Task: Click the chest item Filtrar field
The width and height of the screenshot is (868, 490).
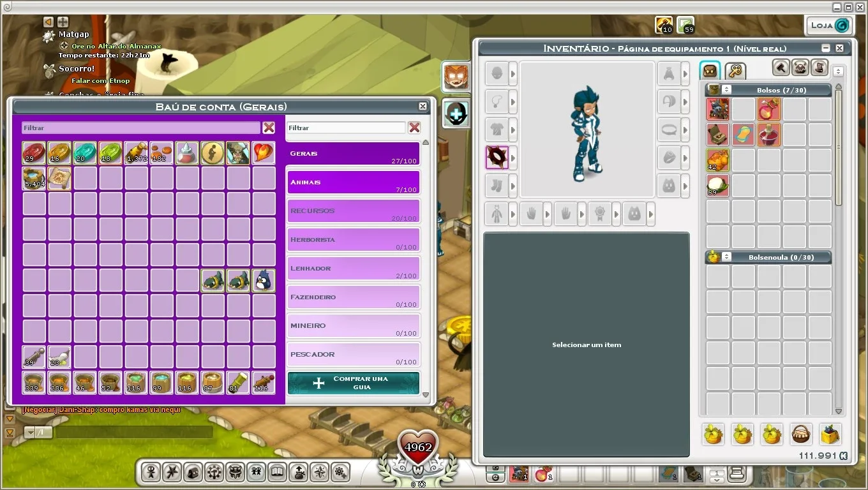Action: [141, 128]
